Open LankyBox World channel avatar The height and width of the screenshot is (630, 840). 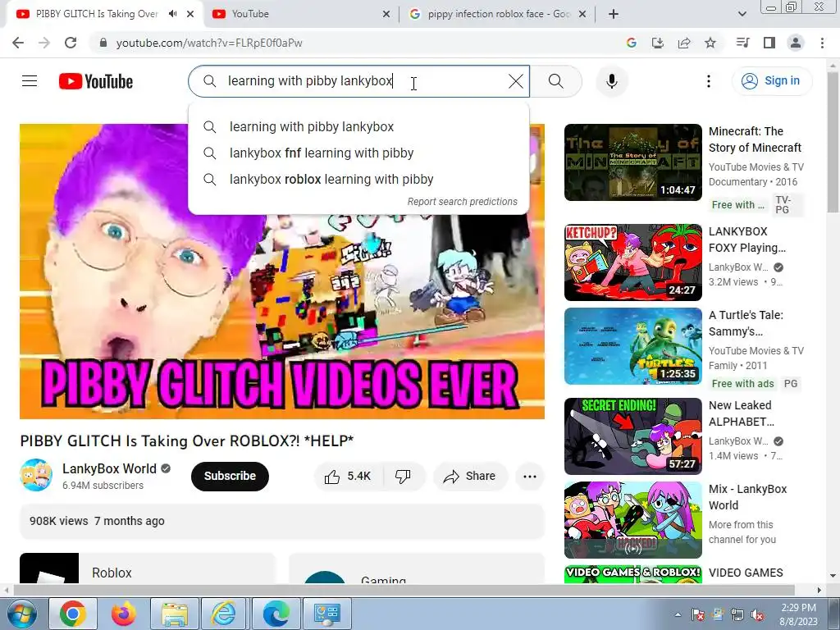click(36, 475)
